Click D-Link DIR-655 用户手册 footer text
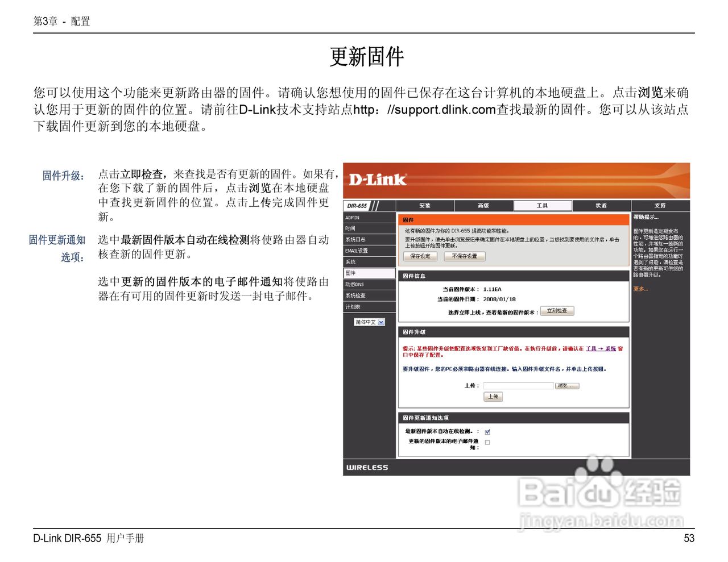This screenshot has height=562, width=728. coord(88,538)
